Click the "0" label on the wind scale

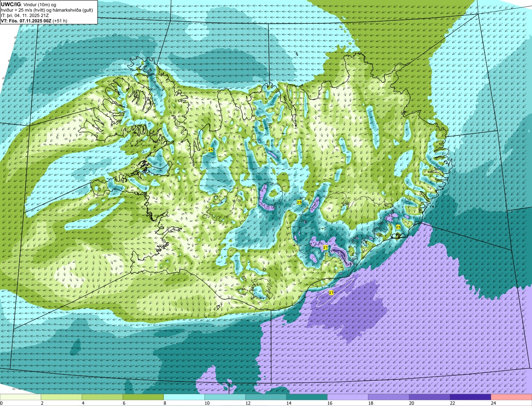pyautogui.click(x=1, y=403)
